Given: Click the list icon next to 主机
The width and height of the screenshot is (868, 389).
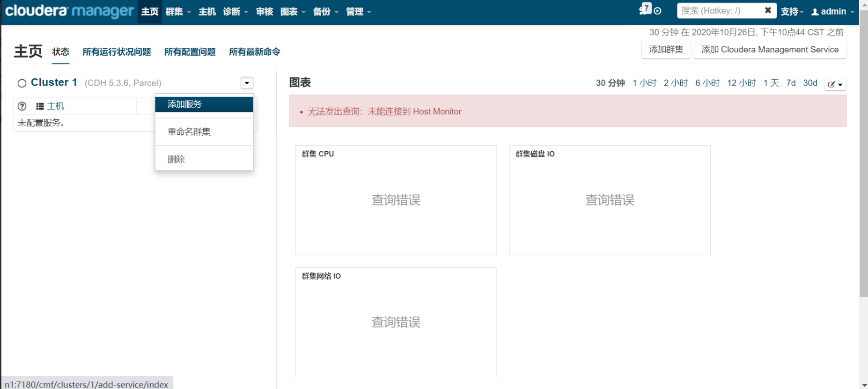Looking at the screenshot, I should tap(40, 106).
